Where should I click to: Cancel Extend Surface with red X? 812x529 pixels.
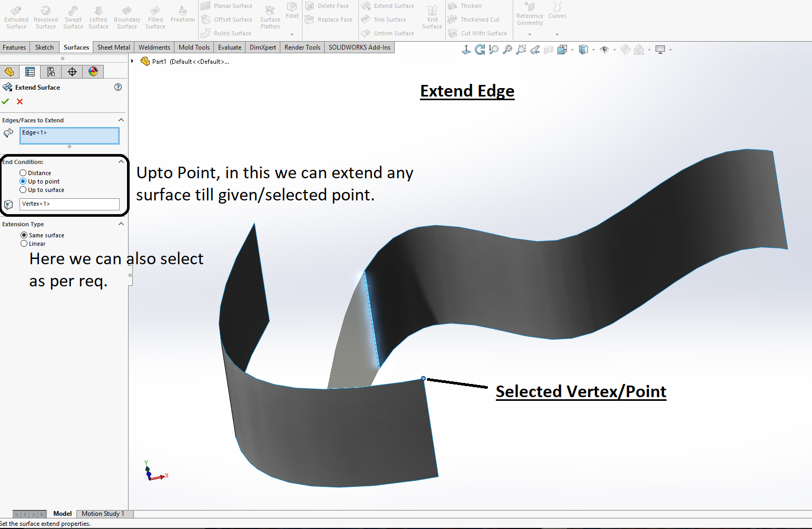coord(20,101)
